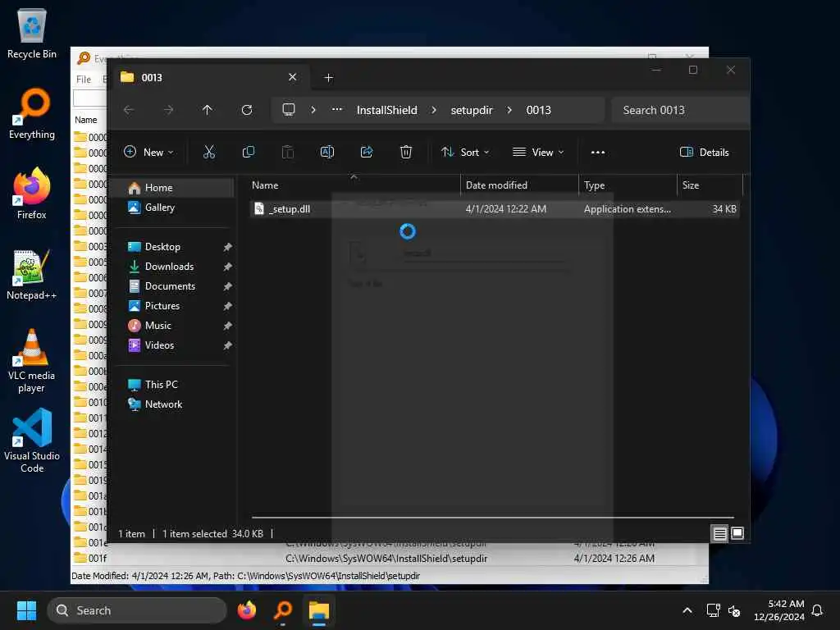
Task: Open the See more ellipsis menu
Action: 598,152
